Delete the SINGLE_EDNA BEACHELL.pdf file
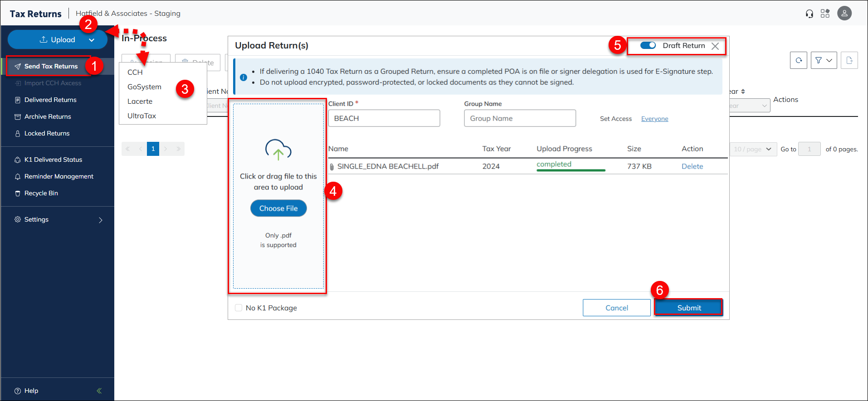Viewport: 868px width, 401px height. [x=692, y=166]
